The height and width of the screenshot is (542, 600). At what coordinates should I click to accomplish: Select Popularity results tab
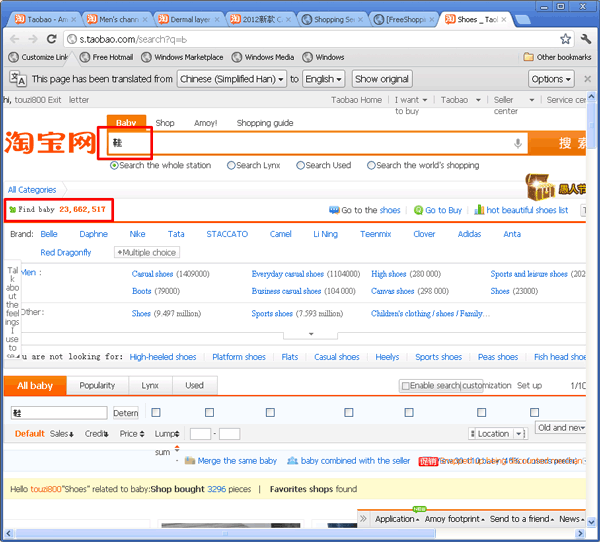97,385
